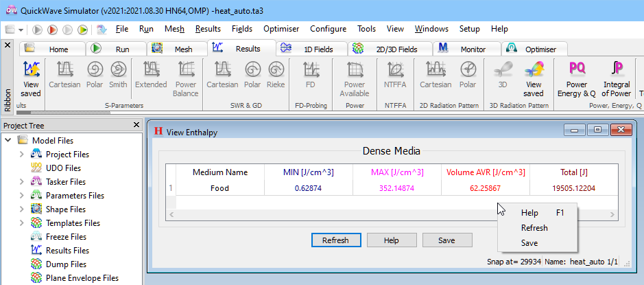Click the Help button in View Enthalpy

coord(392,240)
